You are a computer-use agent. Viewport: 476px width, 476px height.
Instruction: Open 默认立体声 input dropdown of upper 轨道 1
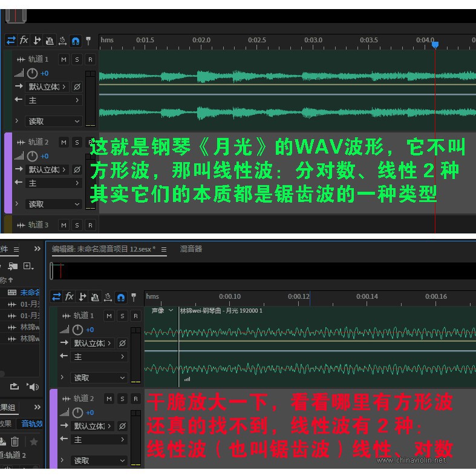click(47, 87)
